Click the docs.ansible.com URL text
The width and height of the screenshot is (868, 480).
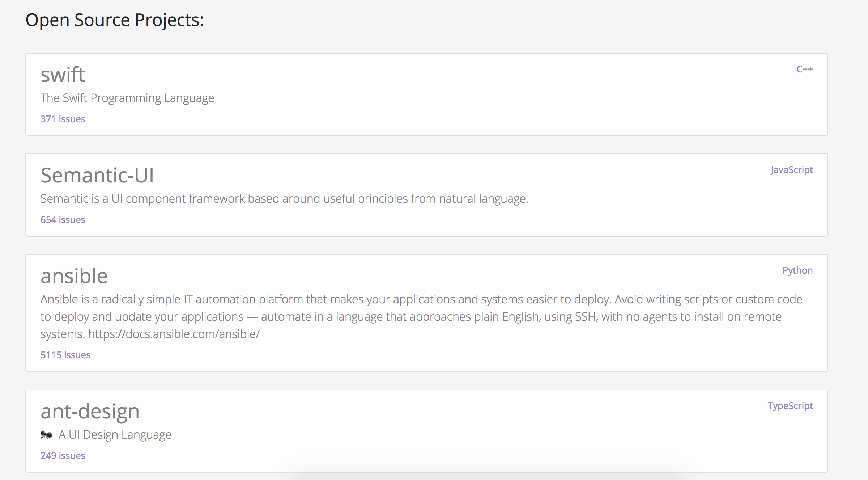(174, 334)
